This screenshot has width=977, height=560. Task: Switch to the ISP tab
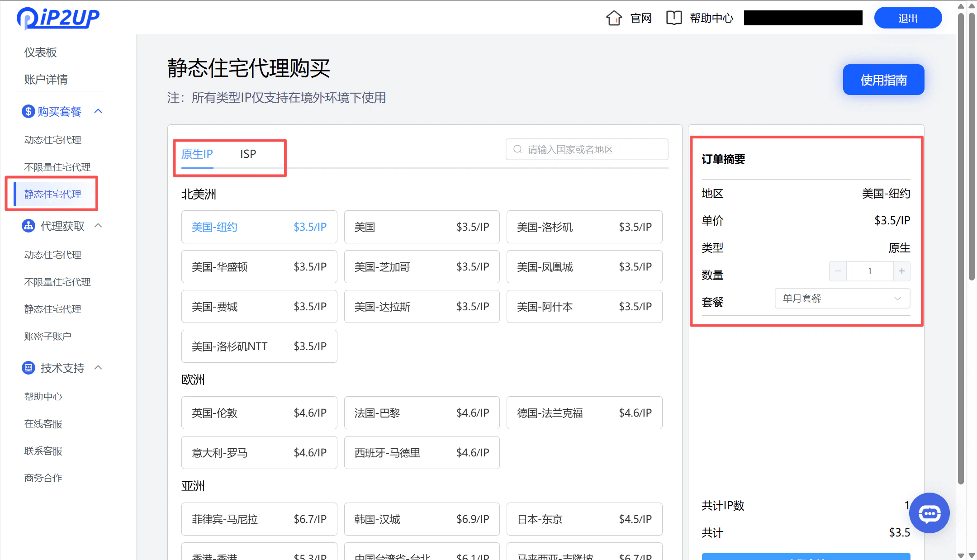(x=248, y=154)
